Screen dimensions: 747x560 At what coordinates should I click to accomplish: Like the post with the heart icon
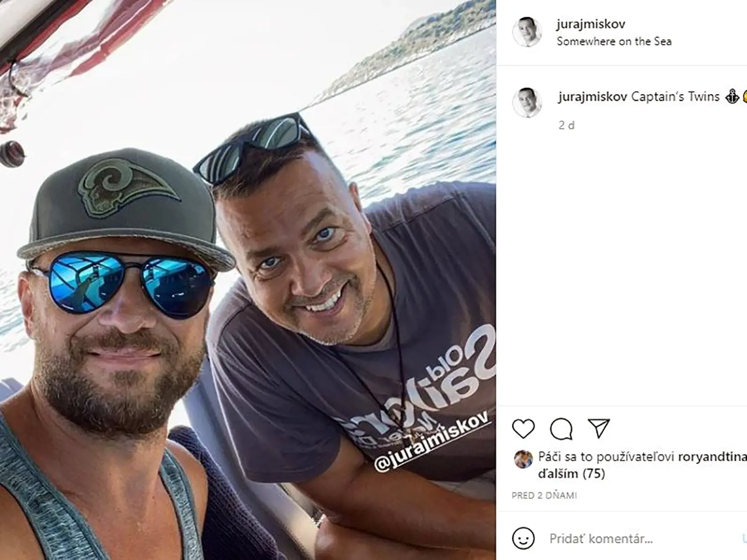pyautogui.click(x=523, y=428)
